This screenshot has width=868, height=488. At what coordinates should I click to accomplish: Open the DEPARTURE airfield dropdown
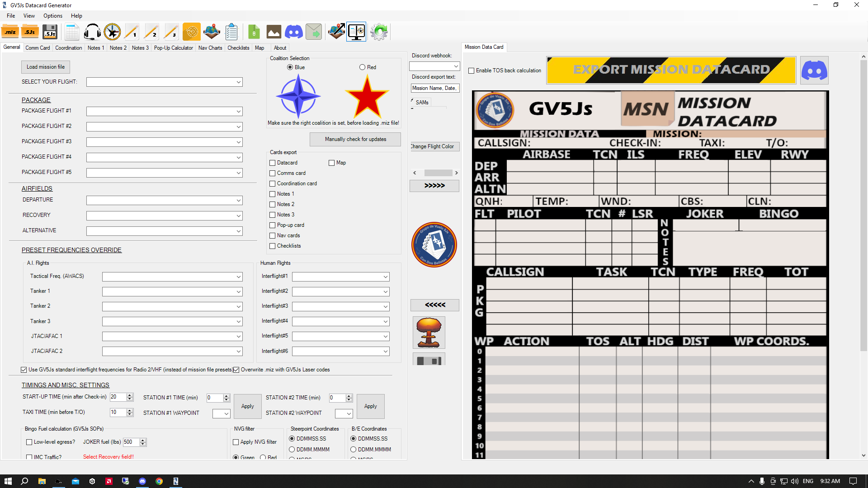click(x=165, y=200)
